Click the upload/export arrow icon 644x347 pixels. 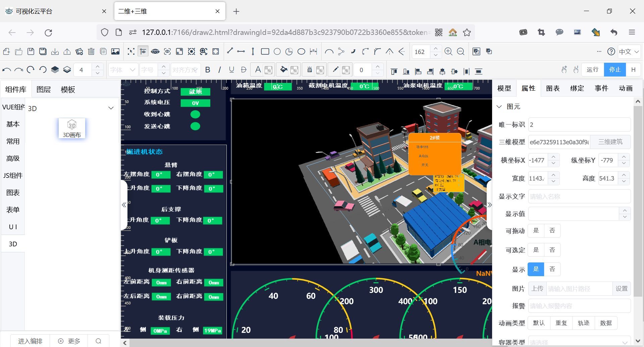click(67, 51)
